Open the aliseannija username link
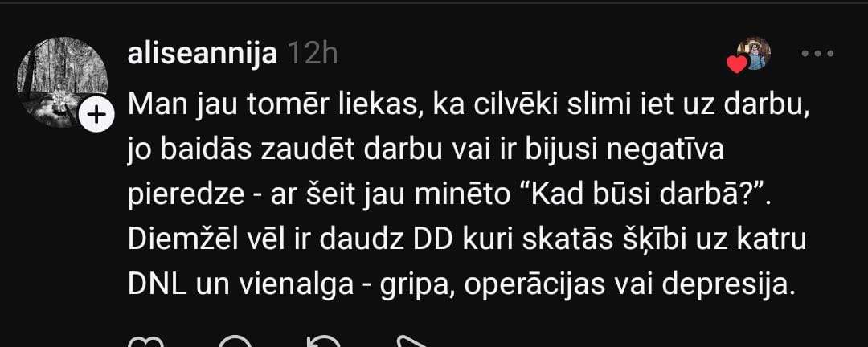 [202, 55]
